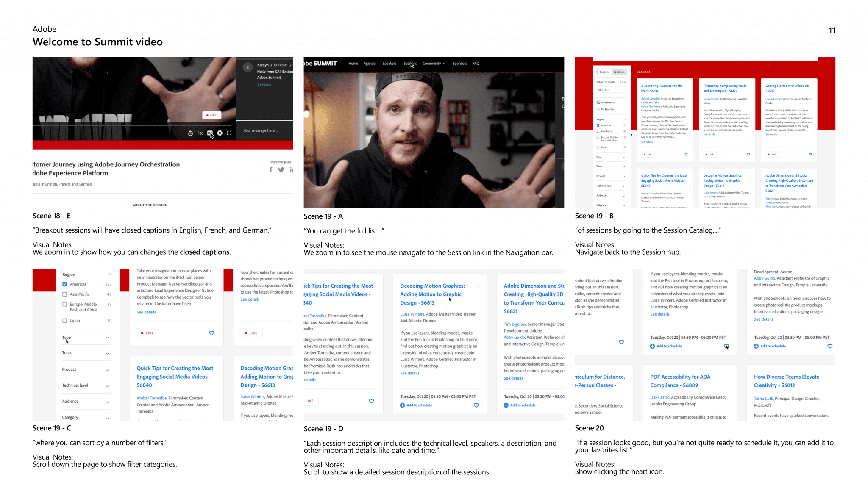Click the share page icon

pyautogui.click(x=271, y=170)
